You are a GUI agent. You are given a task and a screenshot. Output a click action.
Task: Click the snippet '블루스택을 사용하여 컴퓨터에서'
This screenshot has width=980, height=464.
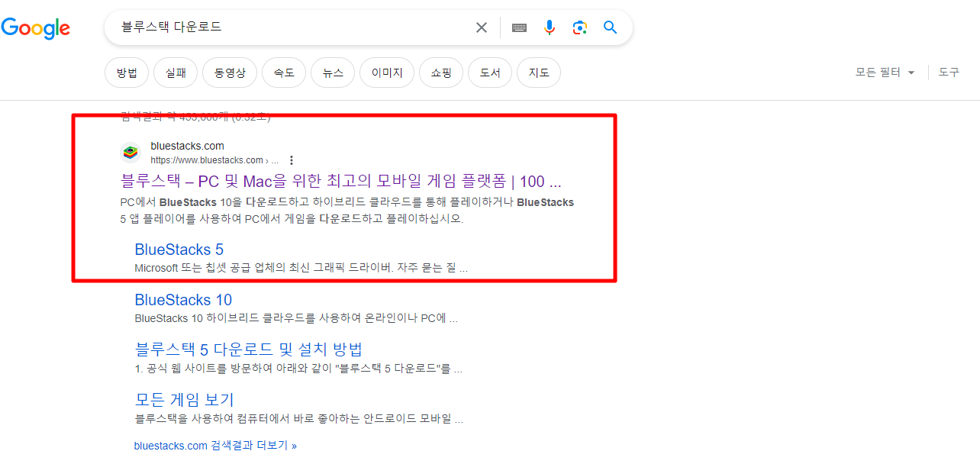298,419
